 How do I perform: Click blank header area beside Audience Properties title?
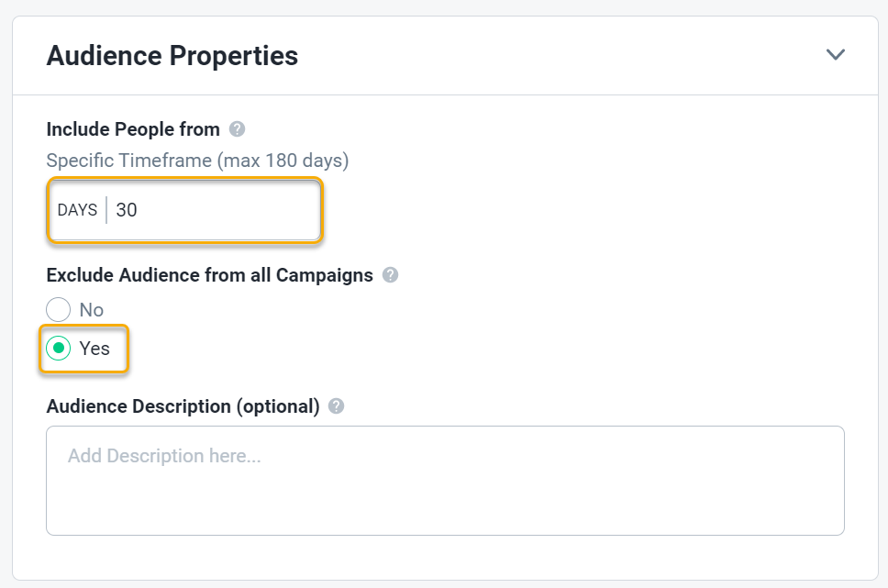(550, 55)
